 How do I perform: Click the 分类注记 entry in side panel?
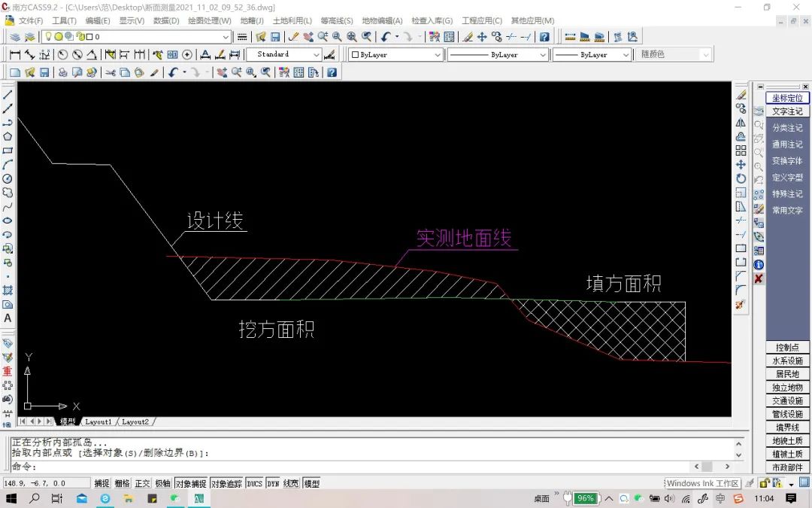[x=787, y=127]
